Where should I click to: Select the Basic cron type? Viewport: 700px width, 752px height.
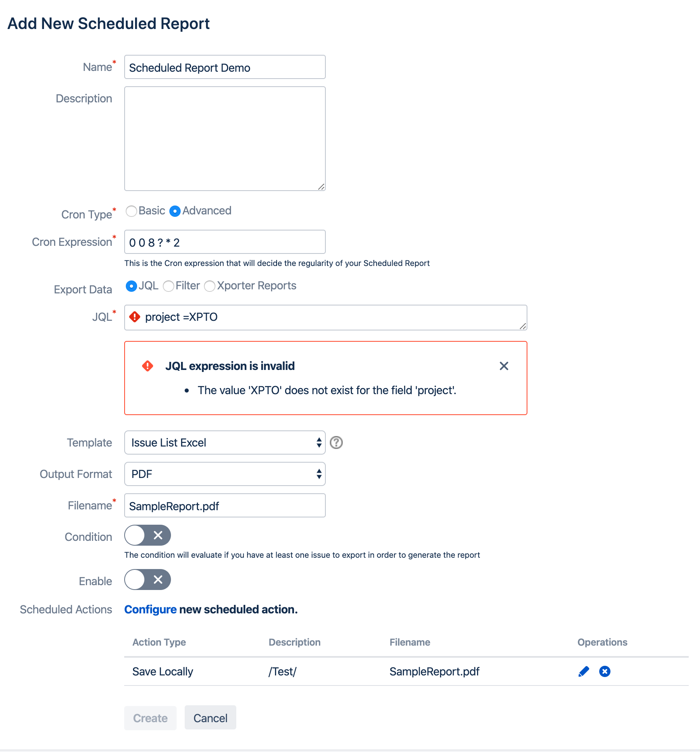click(x=131, y=211)
